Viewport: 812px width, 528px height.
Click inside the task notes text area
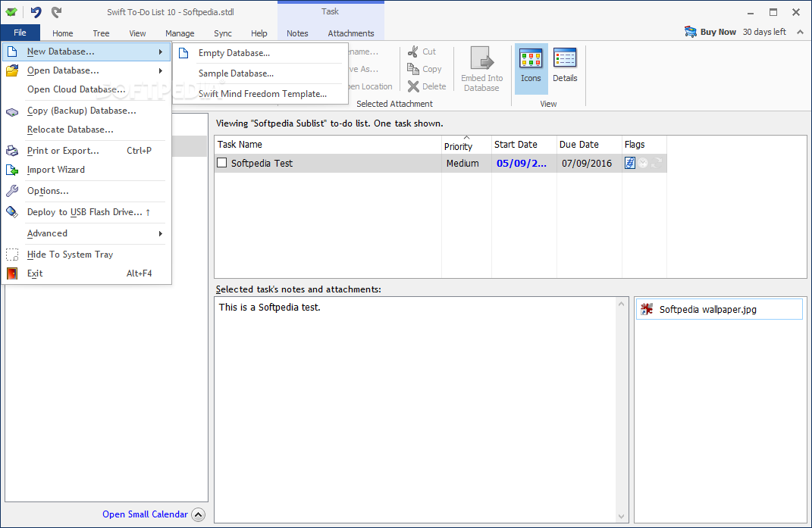coord(415,410)
